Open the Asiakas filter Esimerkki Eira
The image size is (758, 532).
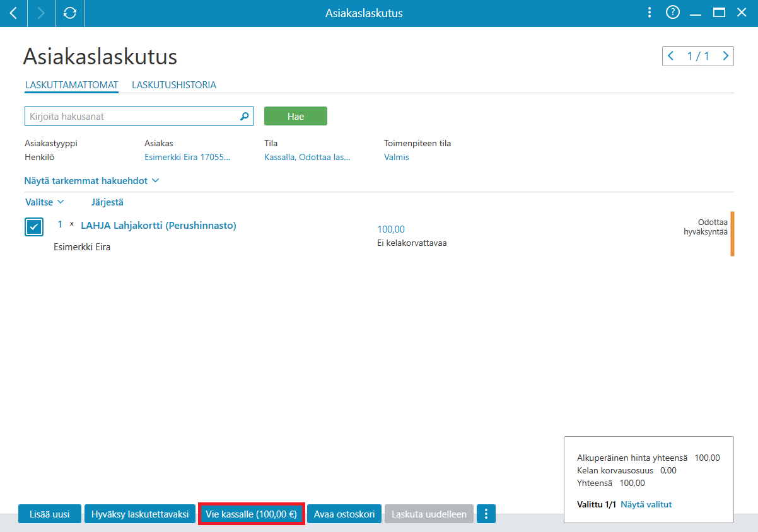pos(187,157)
